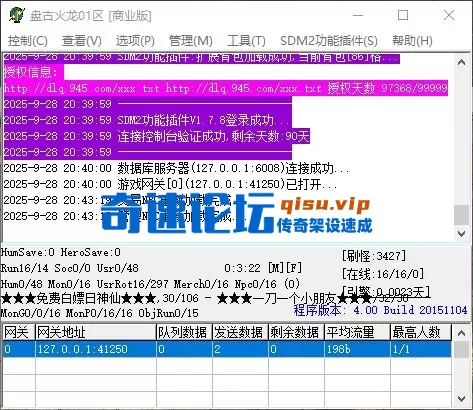Click the log panel scroll-down arrow
The image size is (473, 410).
pos(462,233)
